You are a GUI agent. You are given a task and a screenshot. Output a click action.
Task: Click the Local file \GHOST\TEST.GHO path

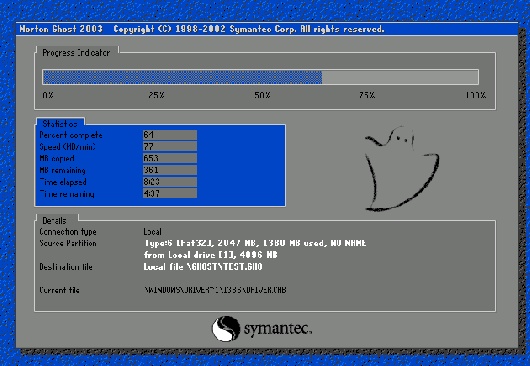pyautogui.click(x=203, y=267)
